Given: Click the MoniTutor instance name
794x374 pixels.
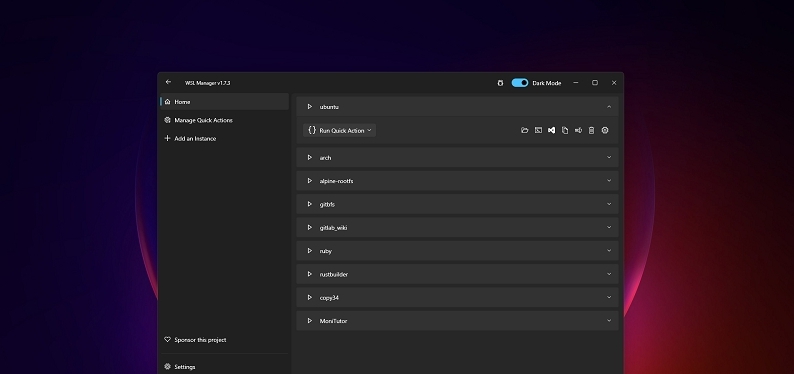Looking at the screenshot, I should point(333,321).
